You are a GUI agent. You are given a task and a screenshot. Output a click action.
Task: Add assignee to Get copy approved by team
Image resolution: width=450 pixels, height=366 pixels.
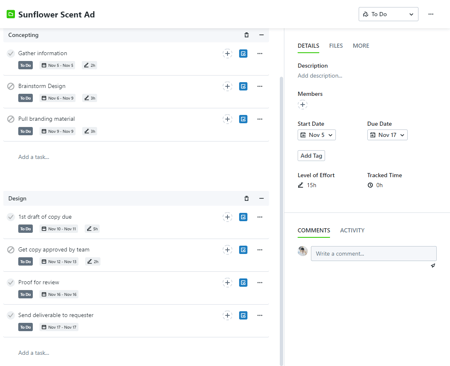pos(227,250)
